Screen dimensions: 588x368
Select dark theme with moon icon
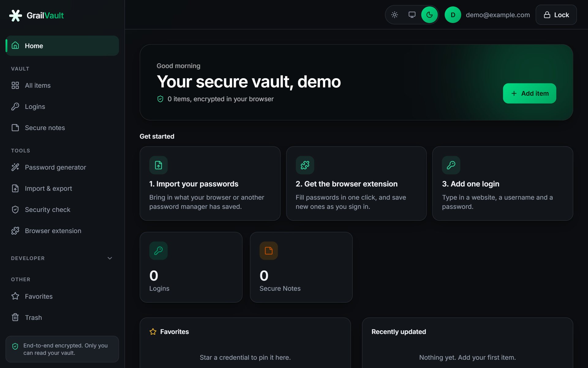tap(429, 15)
